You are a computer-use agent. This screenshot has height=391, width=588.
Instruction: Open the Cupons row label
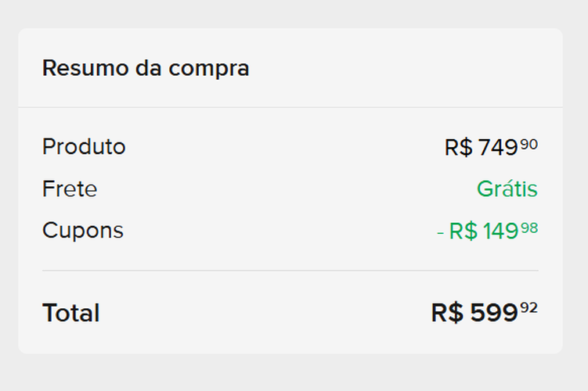[x=83, y=231]
